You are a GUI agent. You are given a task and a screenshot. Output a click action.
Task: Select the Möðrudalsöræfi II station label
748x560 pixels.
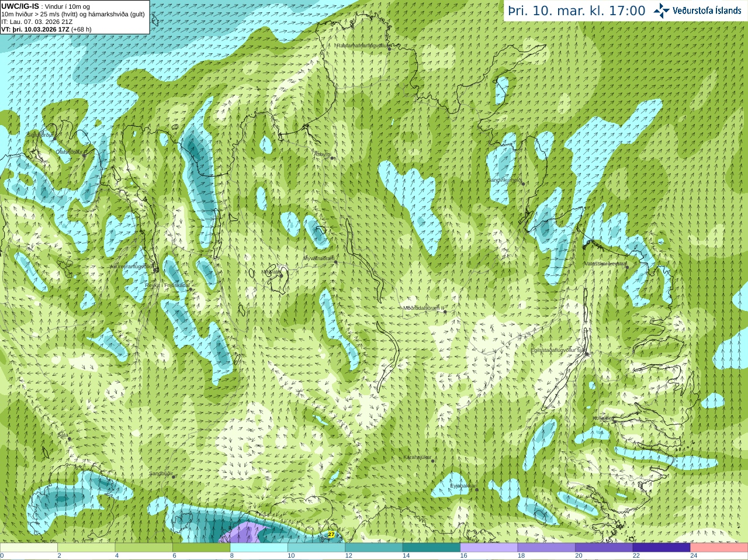(424, 308)
